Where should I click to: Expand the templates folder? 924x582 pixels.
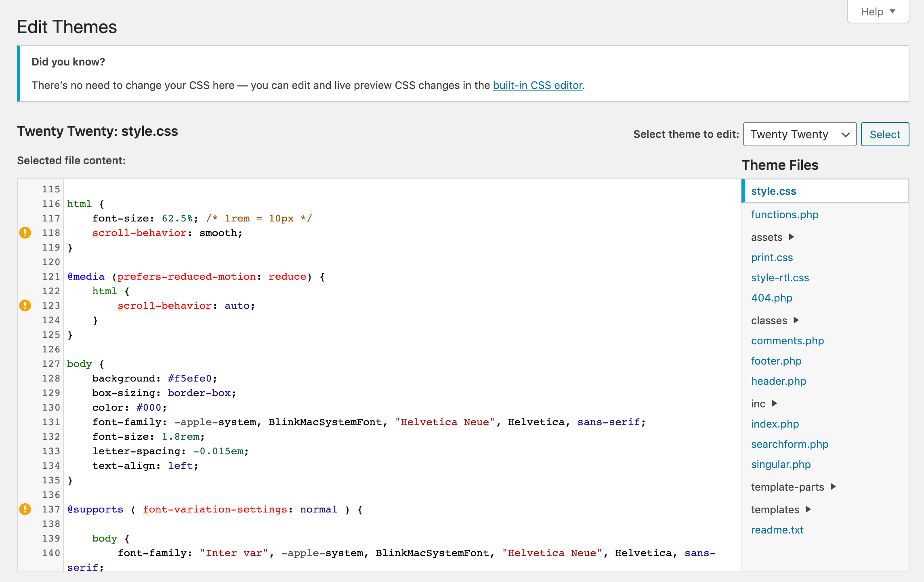781,510
